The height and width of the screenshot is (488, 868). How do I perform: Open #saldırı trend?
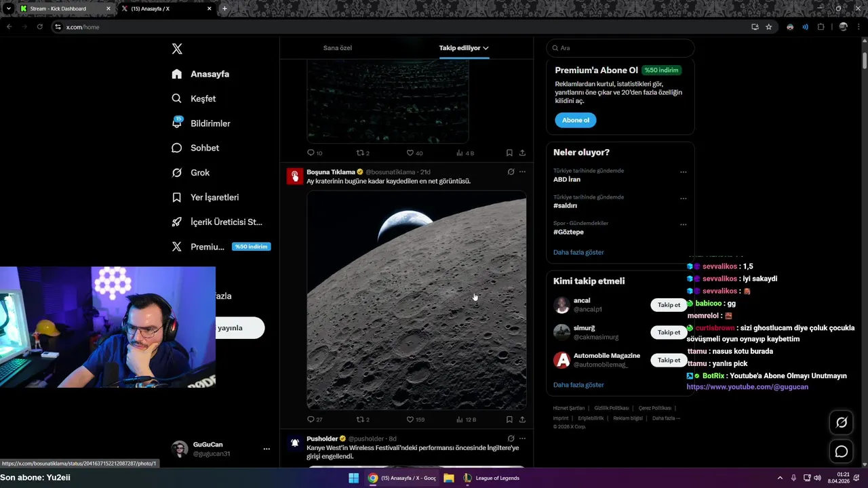click(565, 205)
